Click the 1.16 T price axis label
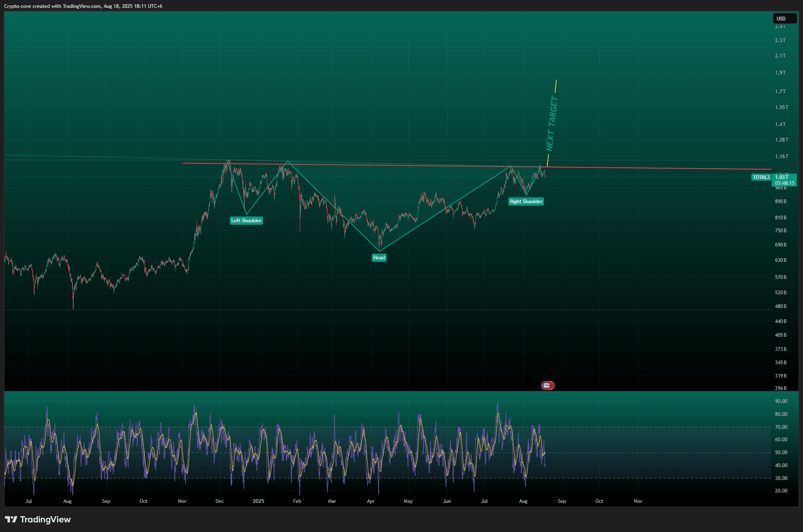The image size is (803, 532). coord(781,157)
